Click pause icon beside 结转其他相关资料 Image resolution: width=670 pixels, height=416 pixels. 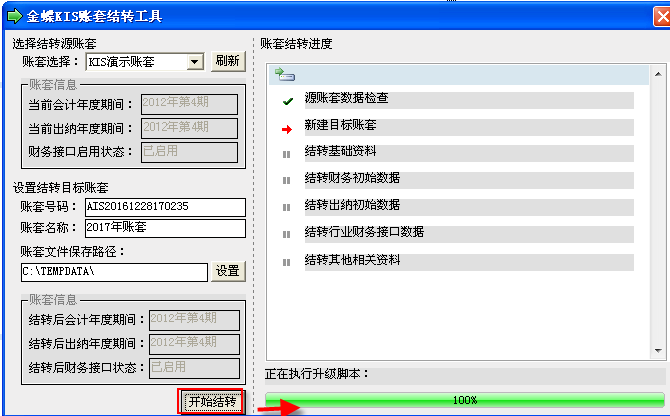tap(286, 262)
